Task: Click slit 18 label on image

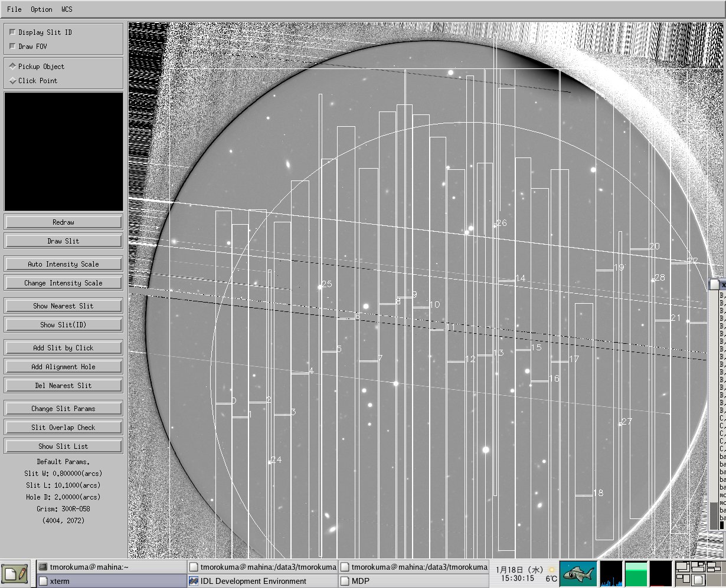Action: click(x=598, y=492)
